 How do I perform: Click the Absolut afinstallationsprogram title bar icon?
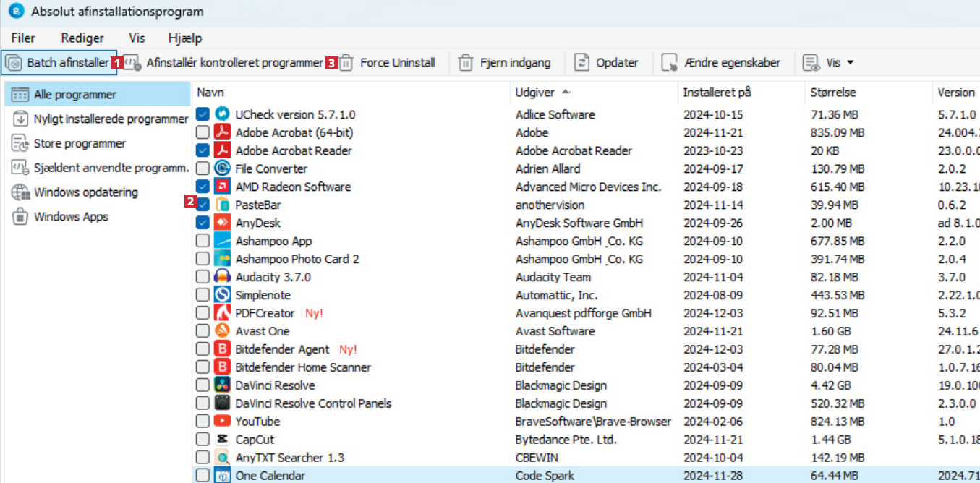(15, 12)
